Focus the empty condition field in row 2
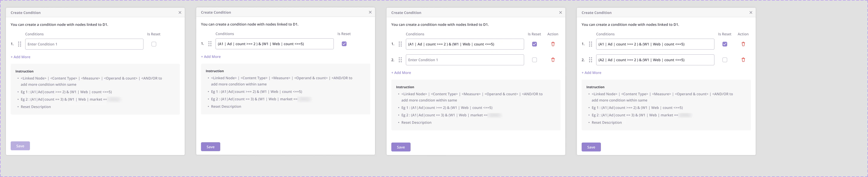868x177 pixels. point(465,60)
